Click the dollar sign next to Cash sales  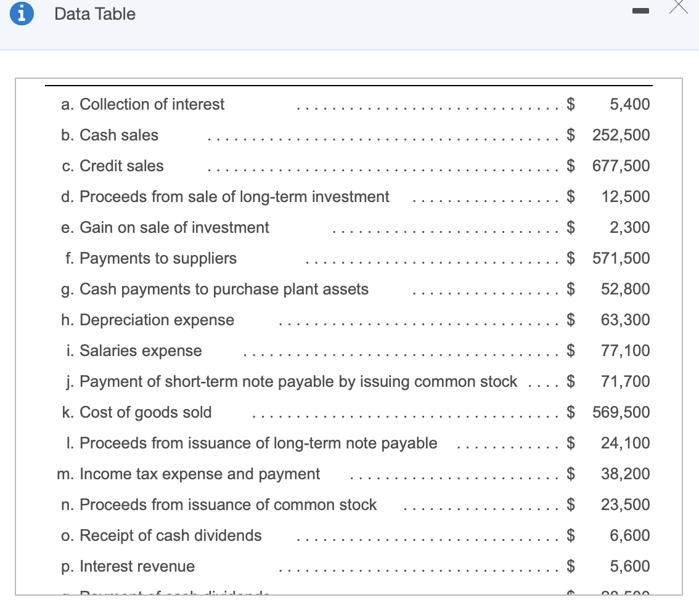point(570,135)
